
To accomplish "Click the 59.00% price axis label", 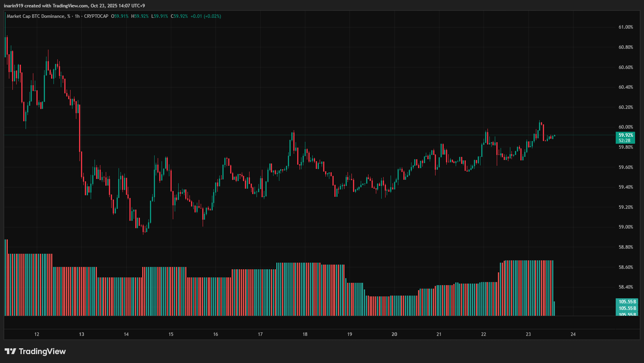I will tap(625, 227).
